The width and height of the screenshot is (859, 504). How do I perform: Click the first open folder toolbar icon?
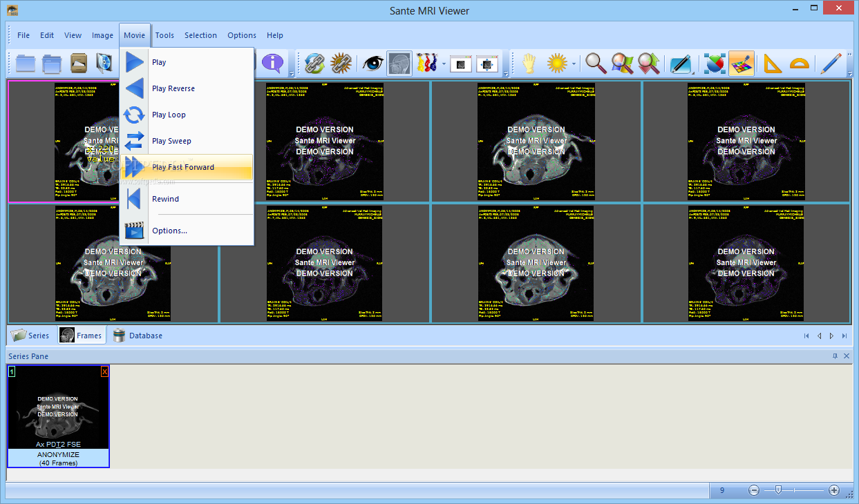[x=26, y=64]
